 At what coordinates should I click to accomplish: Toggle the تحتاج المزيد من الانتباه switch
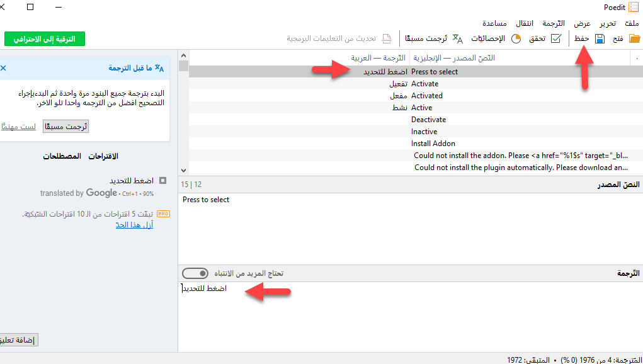pyautogui.click(x=195, y=273)
